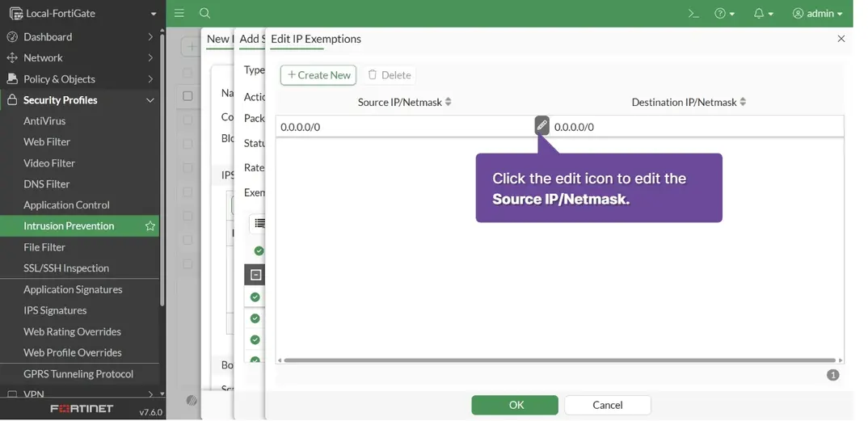Click the VPN monitor icon

pyautogui.click(x=11, y=394)
